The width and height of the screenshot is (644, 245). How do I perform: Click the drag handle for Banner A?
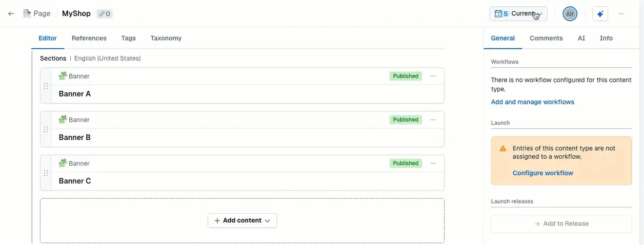pyautogui.click(x=46, y=86)
